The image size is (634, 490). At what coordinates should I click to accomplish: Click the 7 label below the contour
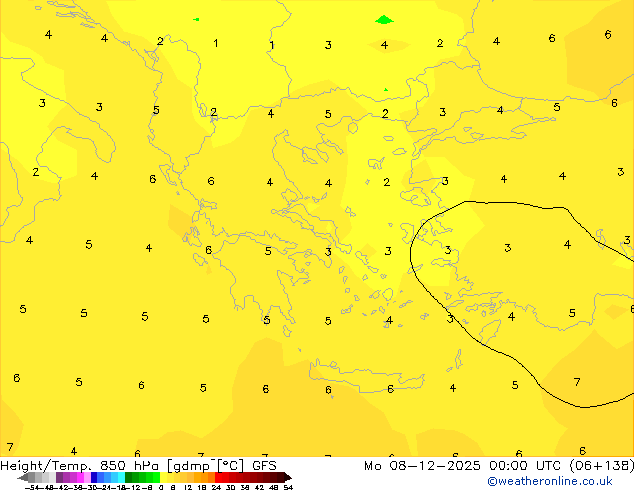577,382
